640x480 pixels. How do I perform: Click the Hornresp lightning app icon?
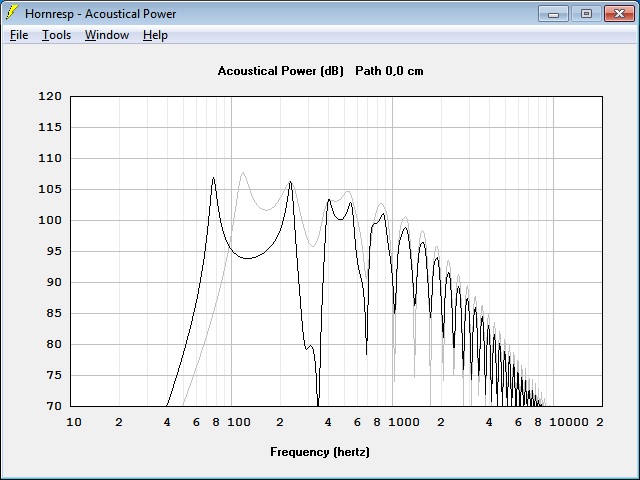tap(11, 13)
